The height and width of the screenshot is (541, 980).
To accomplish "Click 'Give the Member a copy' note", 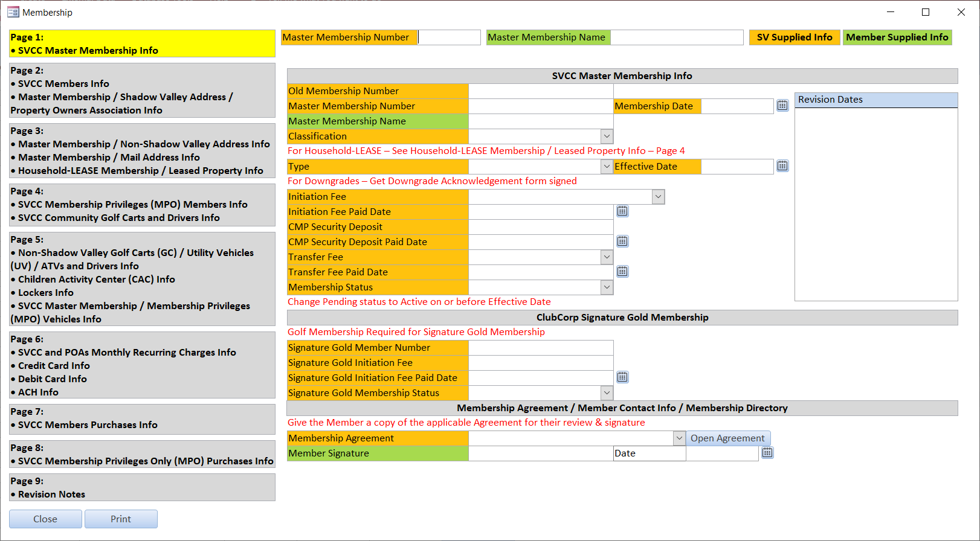I will click(466, 423).
